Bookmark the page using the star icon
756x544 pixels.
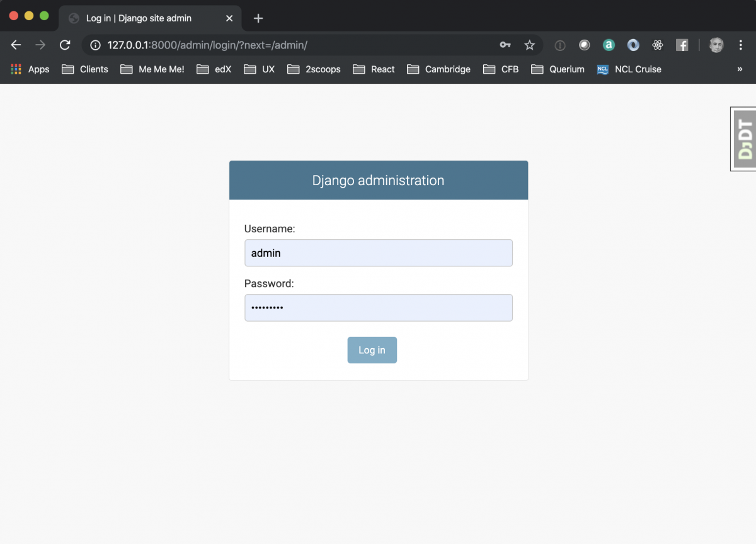tap(530, 45)
